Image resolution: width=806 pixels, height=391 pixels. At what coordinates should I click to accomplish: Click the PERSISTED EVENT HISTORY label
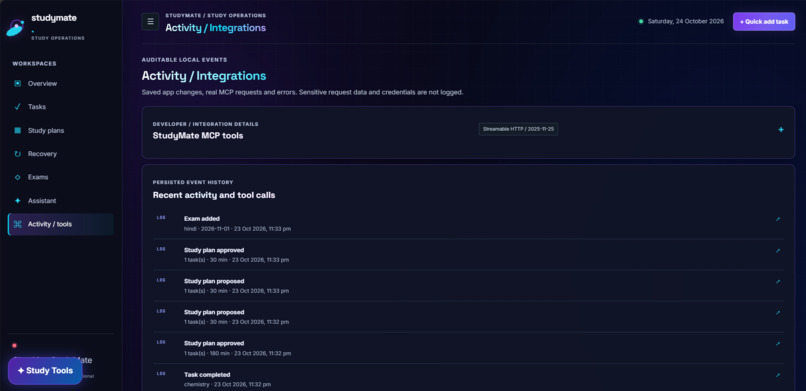[193, 182]
